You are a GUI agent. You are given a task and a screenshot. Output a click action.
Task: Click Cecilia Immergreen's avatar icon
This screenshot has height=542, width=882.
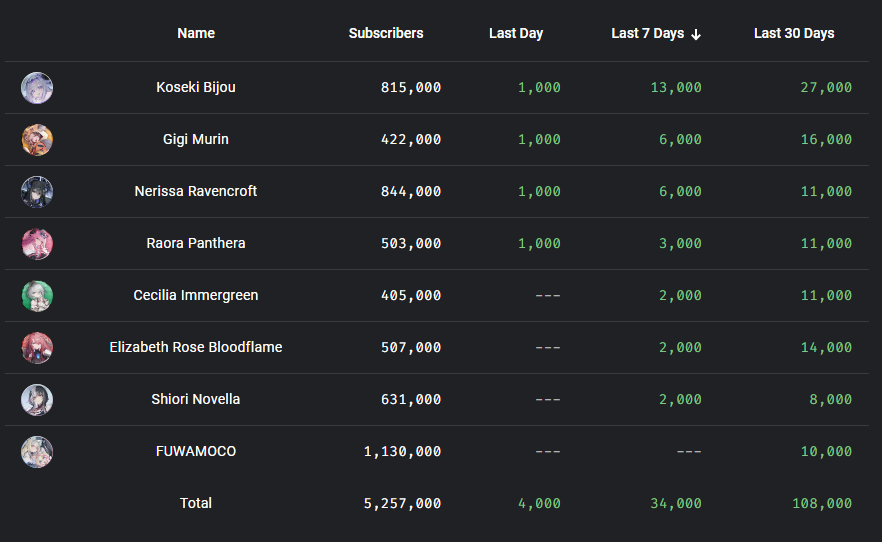tap(37, 296)
